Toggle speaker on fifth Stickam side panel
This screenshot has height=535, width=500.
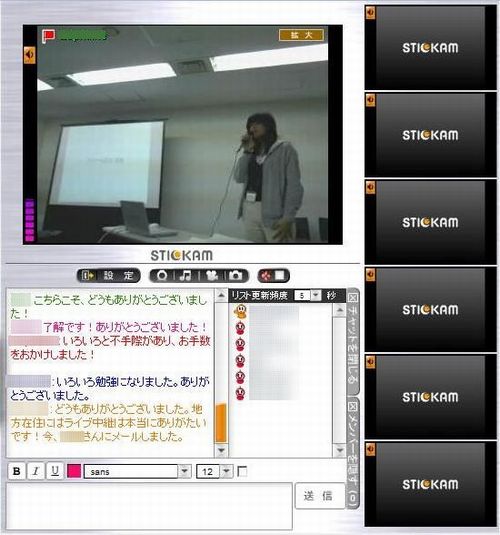(x=371, y=362)
